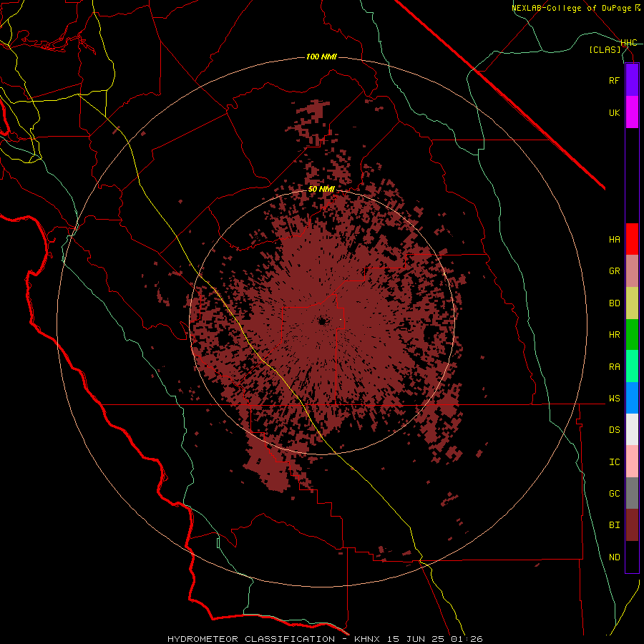This screenshot has width=644, height=644.
Task: Click the 100 NMI range ring label
Action: click(321, 57)
